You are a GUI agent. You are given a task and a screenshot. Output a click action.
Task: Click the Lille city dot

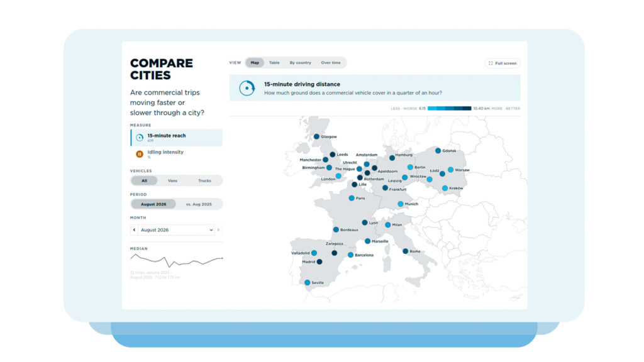(x=355, y=185)
